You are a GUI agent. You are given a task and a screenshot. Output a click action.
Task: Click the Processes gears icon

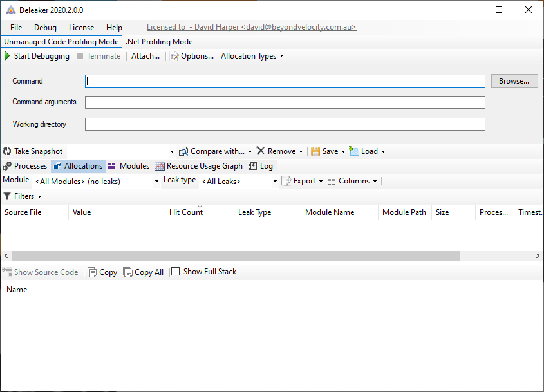7,166
